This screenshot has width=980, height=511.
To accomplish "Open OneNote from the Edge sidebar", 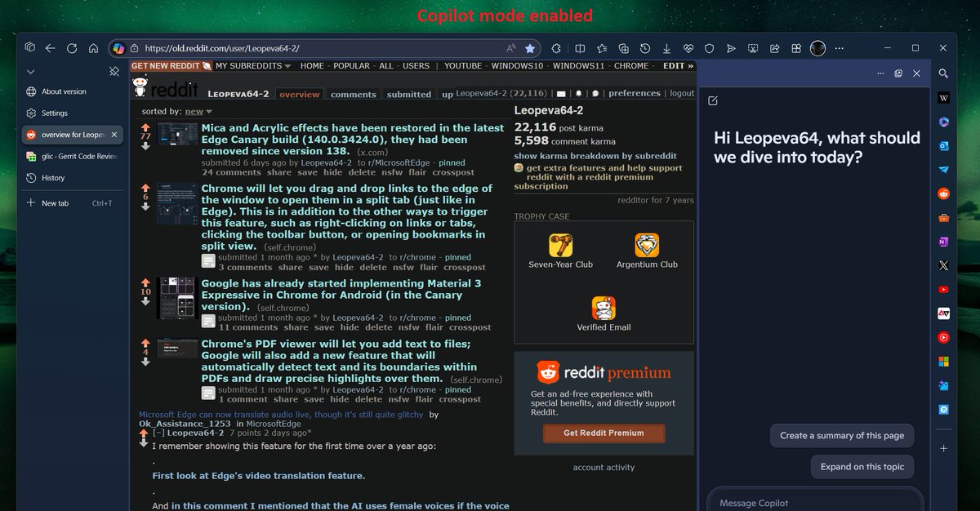I will coord(944,242).
